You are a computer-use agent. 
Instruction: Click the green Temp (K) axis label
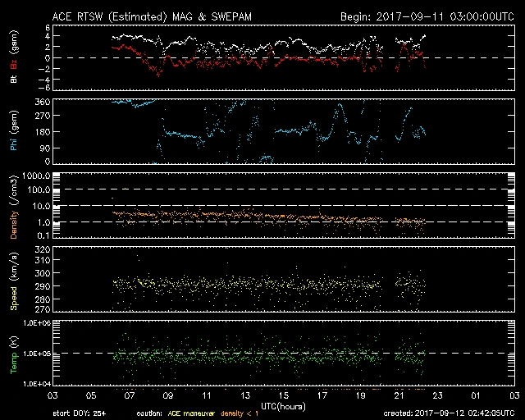click(15, 354)
